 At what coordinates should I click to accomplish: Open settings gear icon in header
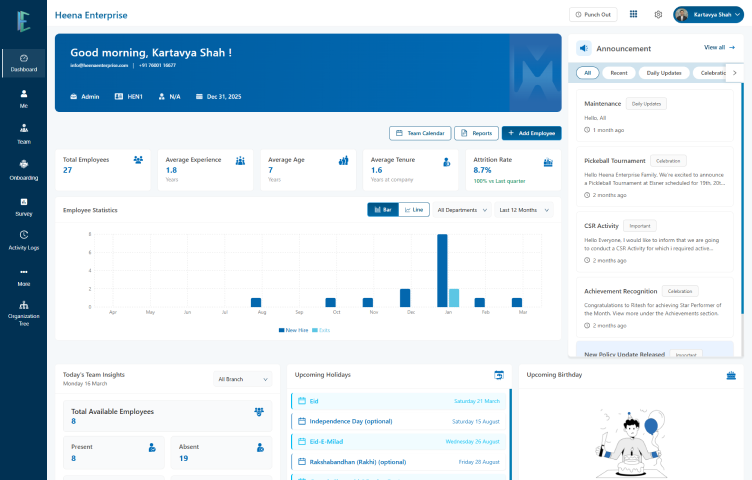coord(658,14)
